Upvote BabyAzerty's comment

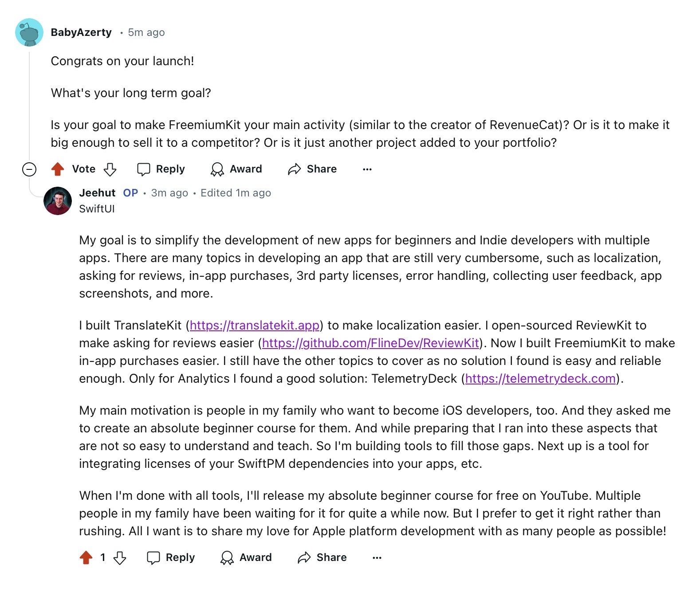pyautogui.click(x=58, y=169)
